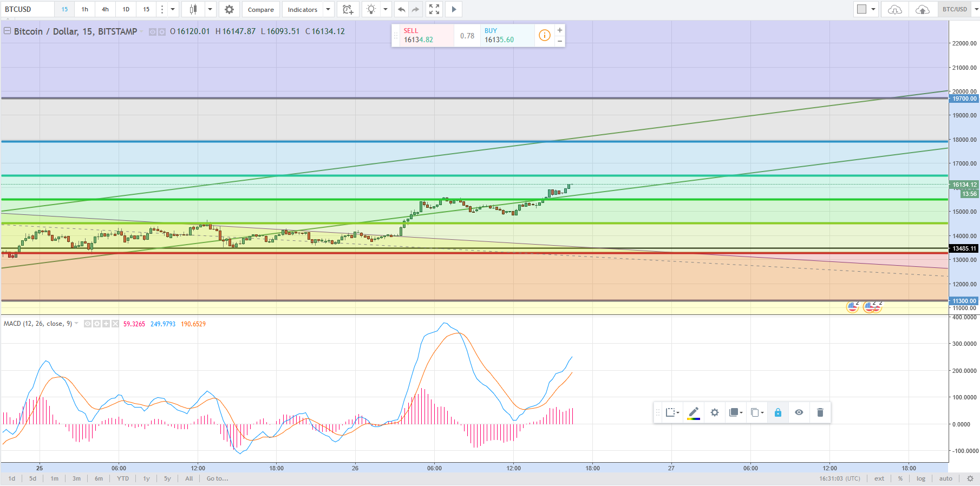Click the BUY 16135.60 button
This screenshot has width=980, height=486.
(507, 35)
